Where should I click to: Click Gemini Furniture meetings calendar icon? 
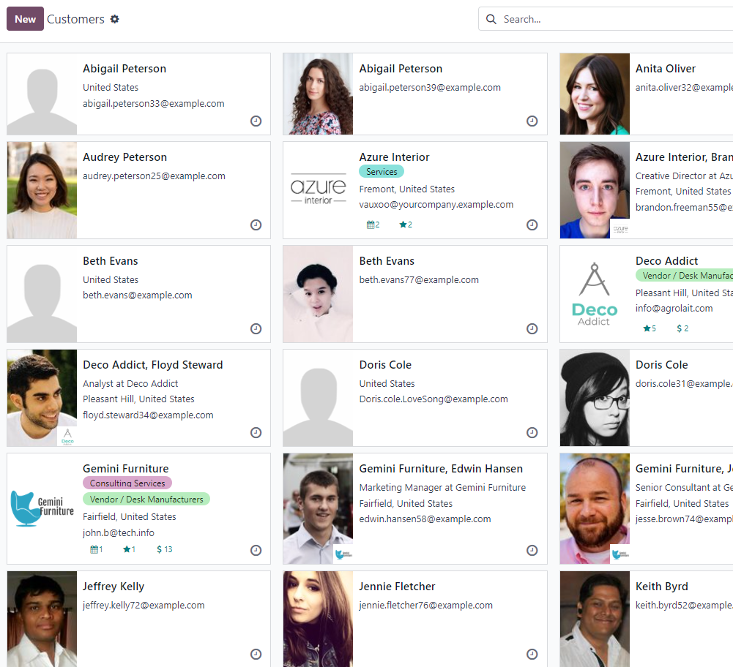click(96, 549)
